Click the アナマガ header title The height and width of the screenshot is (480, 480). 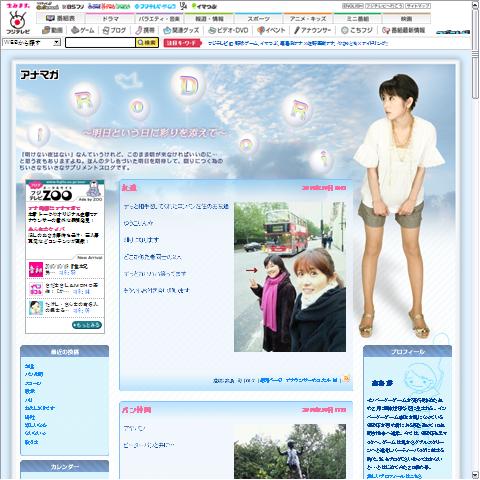[x=39, y=75]
